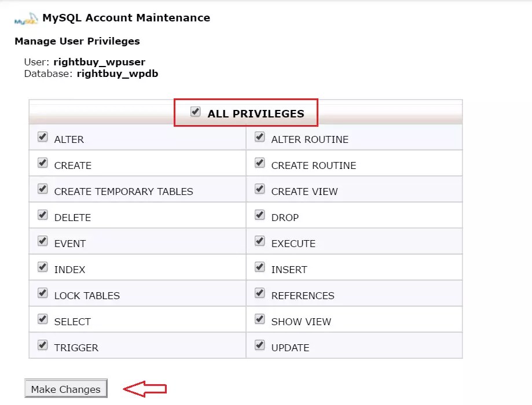
Task: Disable the DELETE privilege checkbox
Action: [42, 215]
